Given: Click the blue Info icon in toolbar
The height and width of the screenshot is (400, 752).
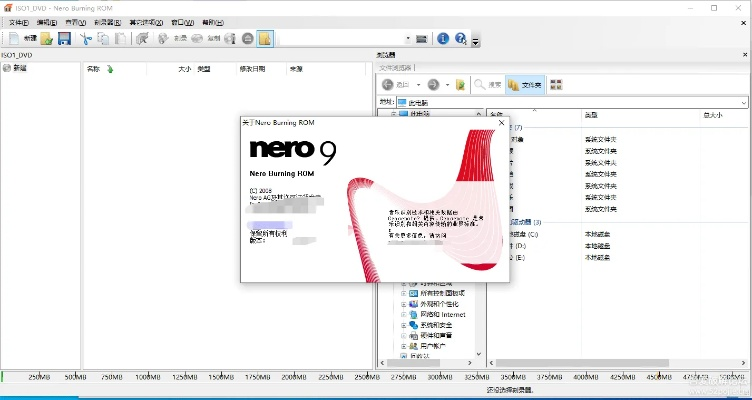Looking at the screenshot, I should click(443, 38).
